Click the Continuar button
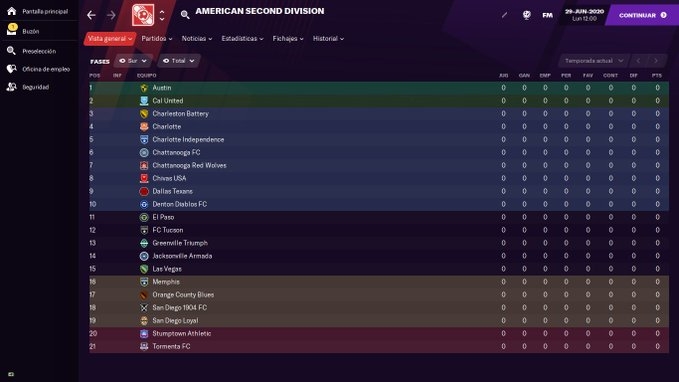This screenshot has width=679, height=382. click(643, 15)
